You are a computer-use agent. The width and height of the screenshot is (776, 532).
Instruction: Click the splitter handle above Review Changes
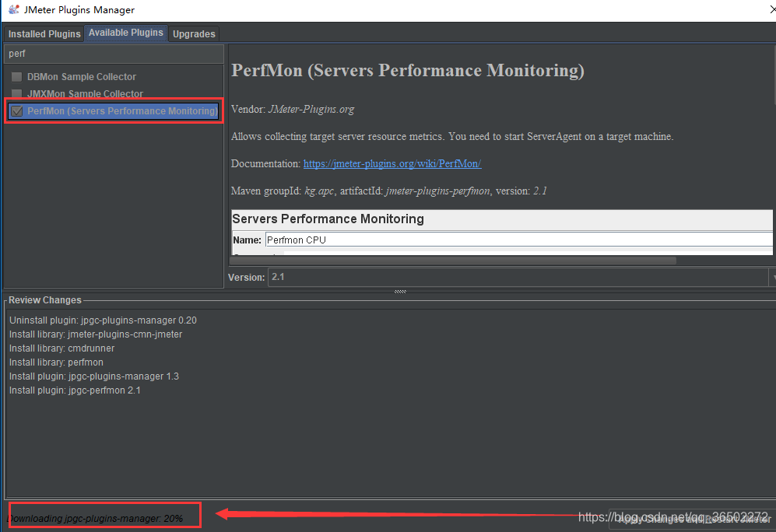(x=400, y=292)
